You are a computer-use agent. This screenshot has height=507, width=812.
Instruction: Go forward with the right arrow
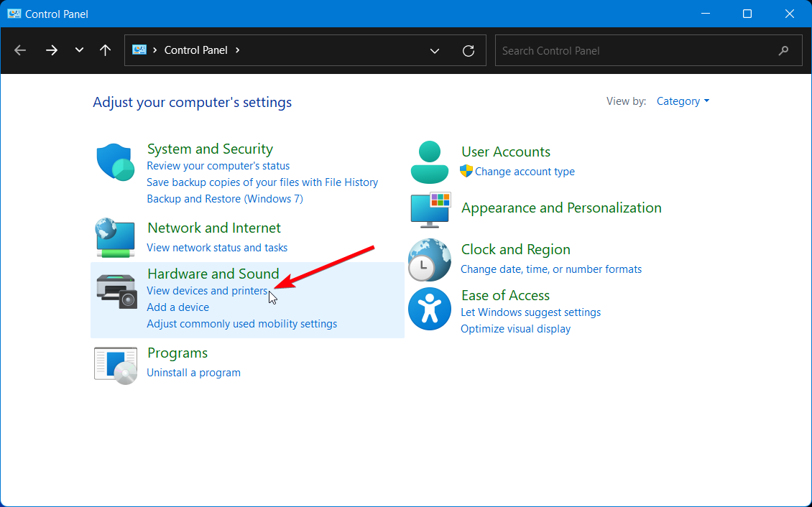point(51,50)
